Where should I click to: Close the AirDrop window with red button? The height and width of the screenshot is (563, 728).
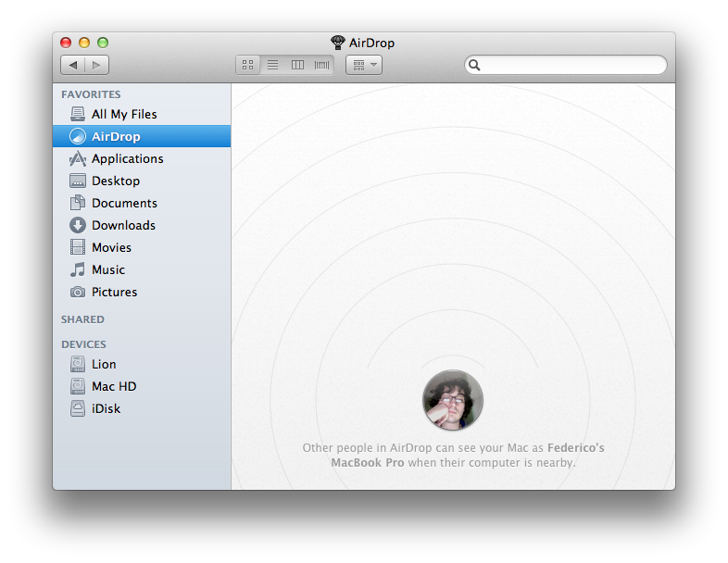pos(66,43)
